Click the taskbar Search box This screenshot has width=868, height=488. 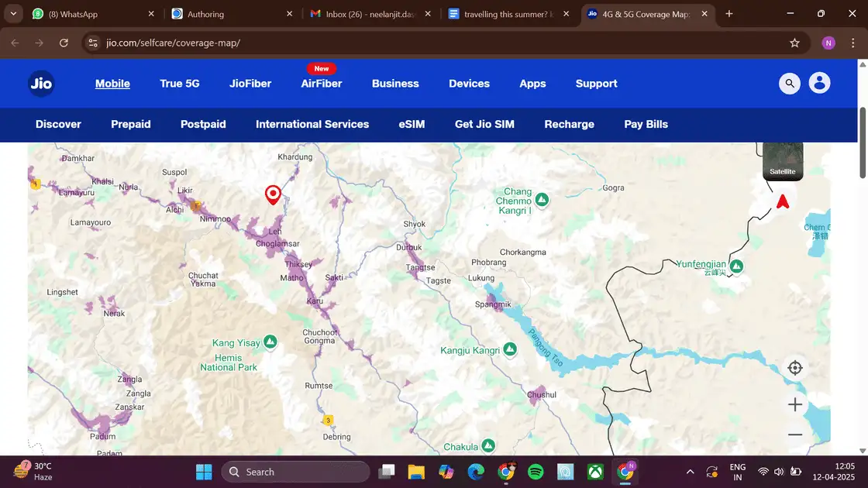click(296, 471)
